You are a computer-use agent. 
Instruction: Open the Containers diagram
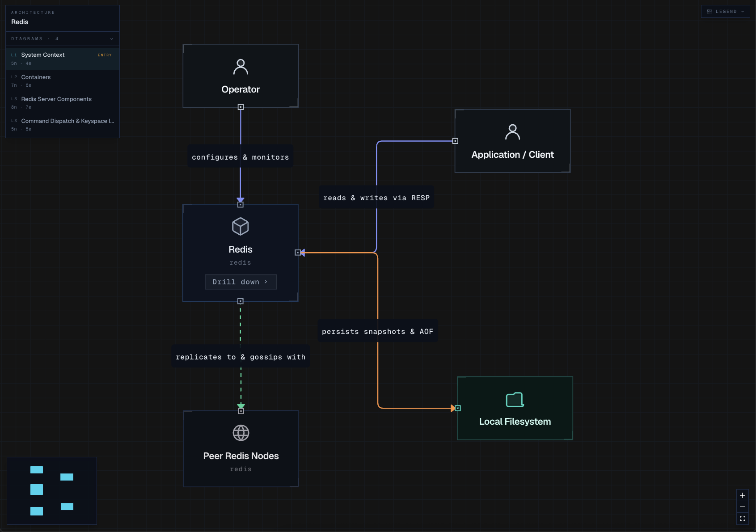tap(62, 80)
